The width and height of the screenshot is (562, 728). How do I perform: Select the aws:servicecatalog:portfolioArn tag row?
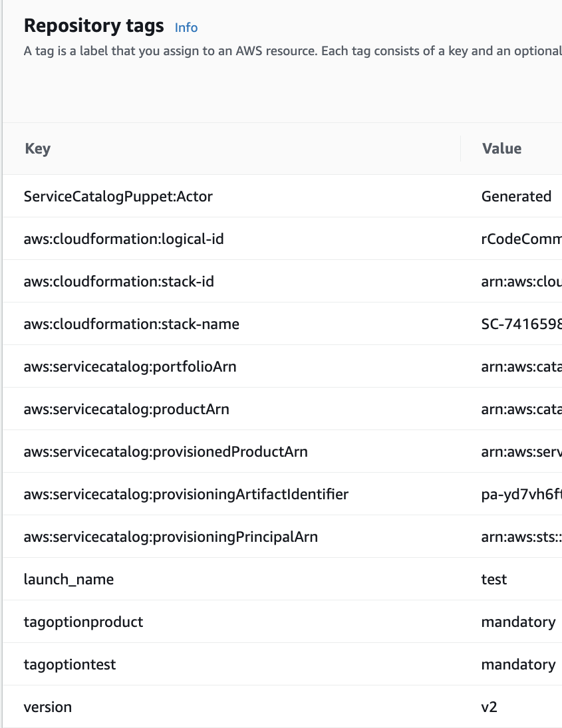(128, 366)
